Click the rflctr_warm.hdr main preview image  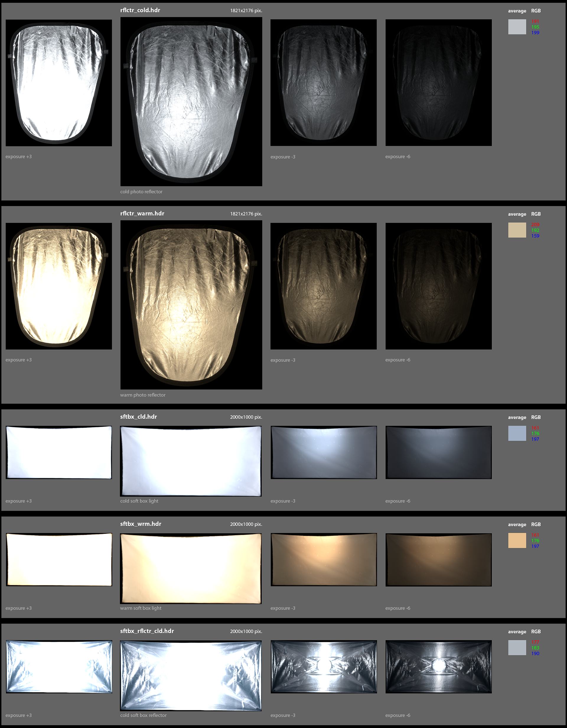point(191,305)
